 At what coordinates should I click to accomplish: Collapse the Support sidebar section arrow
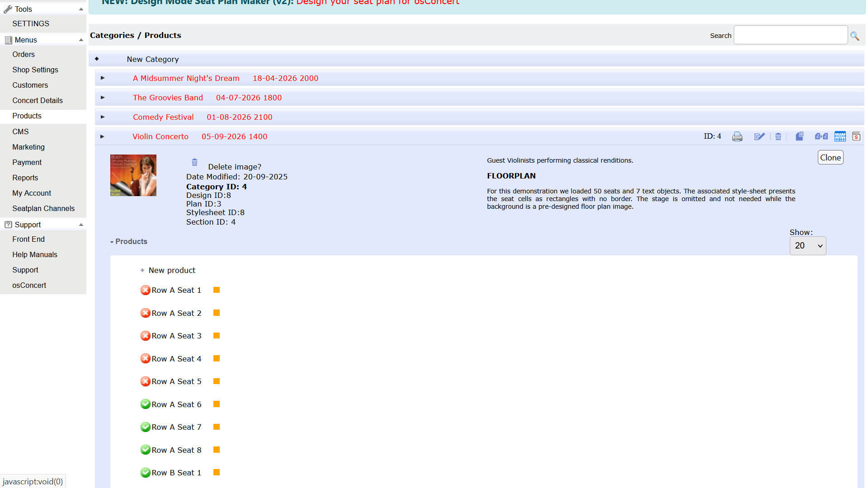click(x=81, y=225)
